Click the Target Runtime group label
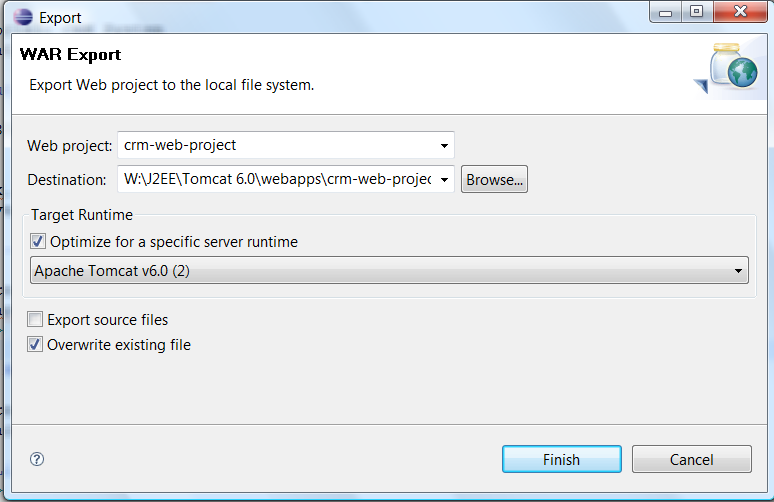Viewport: 774px width, 502px height. coord(82,215)
